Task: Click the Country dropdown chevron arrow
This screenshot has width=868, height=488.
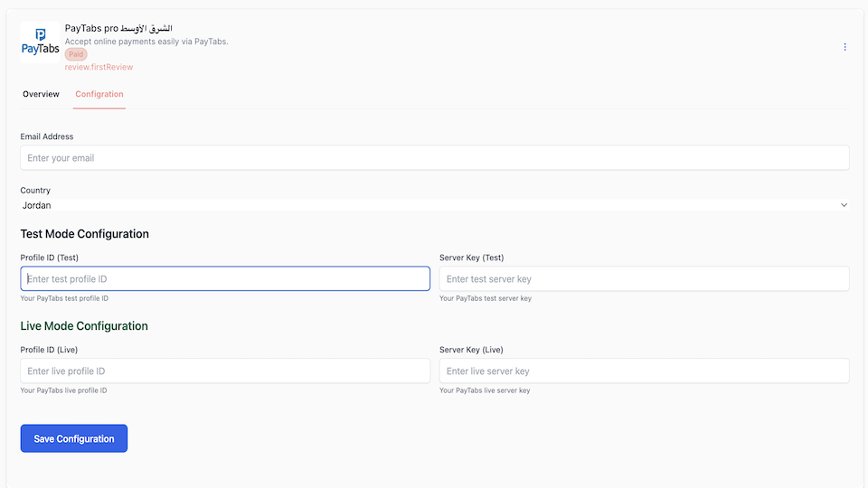Action: [x=844, y=205]
